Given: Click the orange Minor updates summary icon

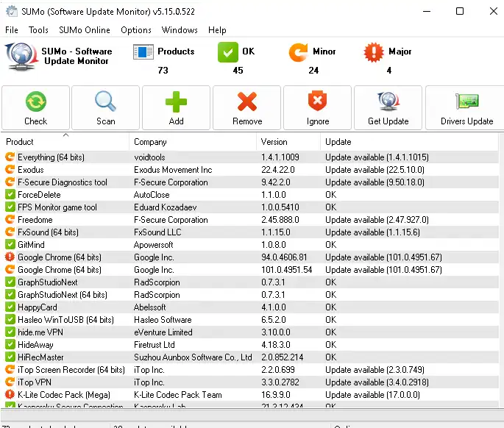Looking at the screenshot, I should click(x=299, y=52).
